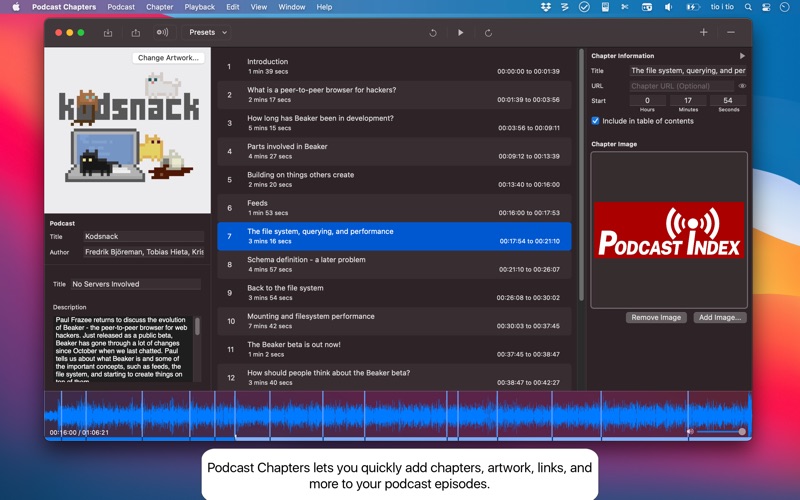Click the battery charging menu bar icon
This screenshot has width=800, height=500.
pyautogui.click(x=692, y=7)
